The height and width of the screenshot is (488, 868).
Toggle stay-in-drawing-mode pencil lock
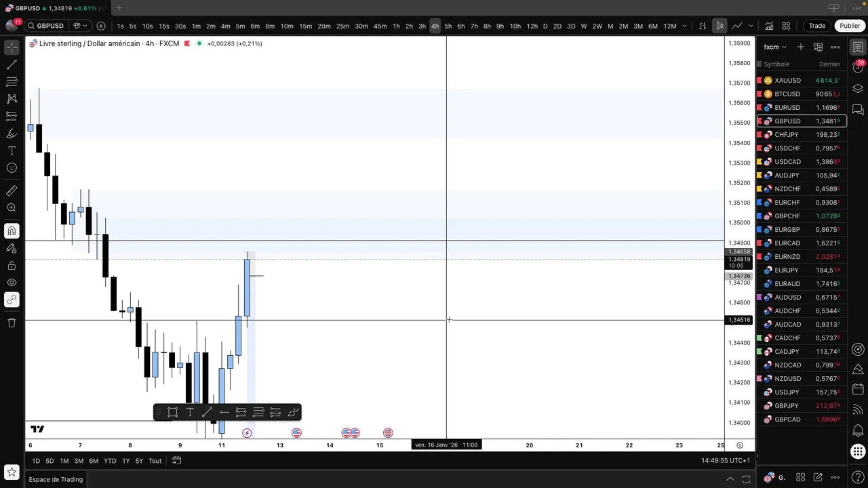point(12,248)
